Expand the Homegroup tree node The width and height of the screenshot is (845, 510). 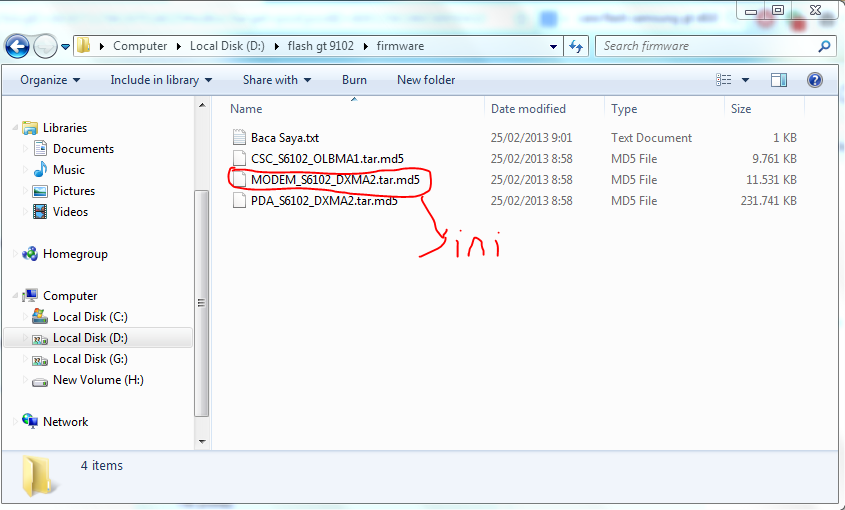pyautogui.click(x=15, y=254)
